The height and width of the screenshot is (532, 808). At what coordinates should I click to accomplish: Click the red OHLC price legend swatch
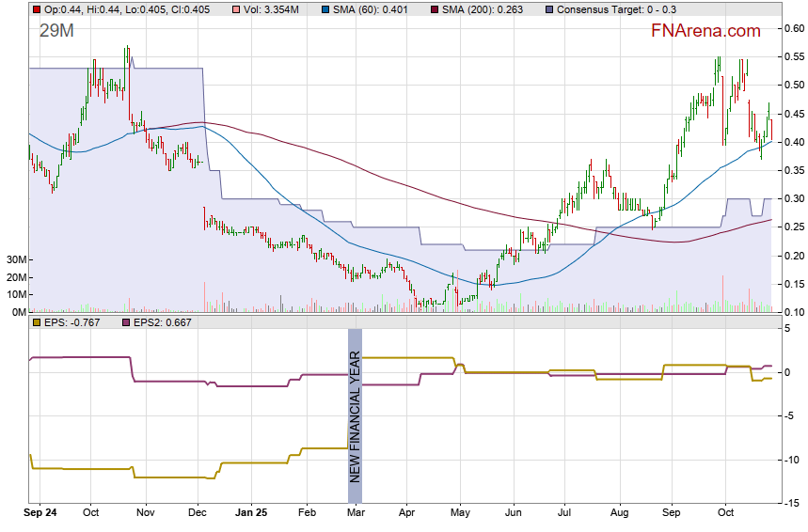coord(36,8)
